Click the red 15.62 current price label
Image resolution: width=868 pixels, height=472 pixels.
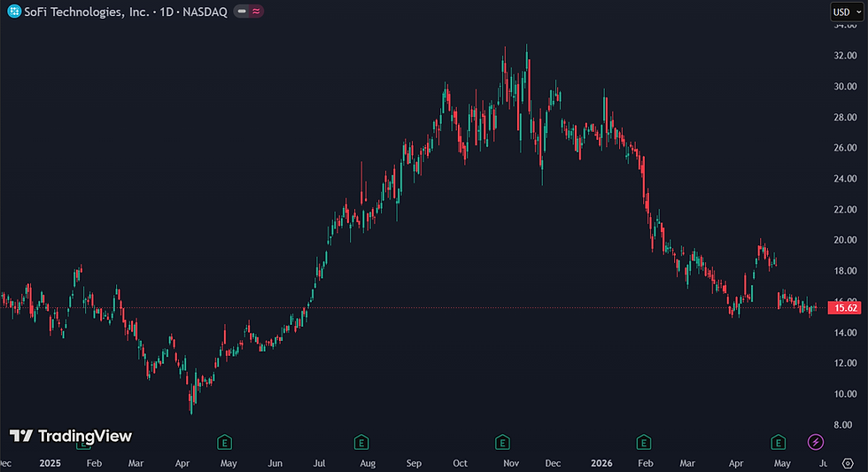pyautogui.click(x=845, y=308)
